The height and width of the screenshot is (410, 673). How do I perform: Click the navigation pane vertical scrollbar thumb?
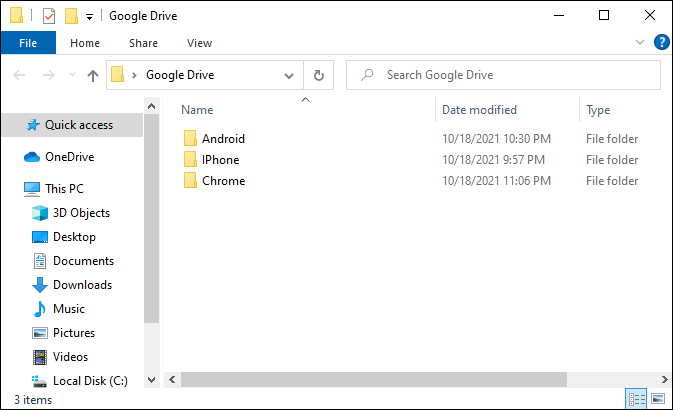tap(152, 219)
